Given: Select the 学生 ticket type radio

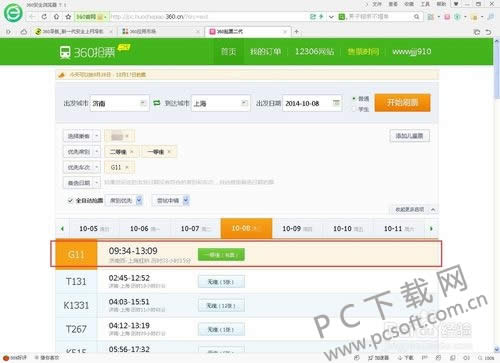Looking at the screenshot, I should (x=354, y=109).
